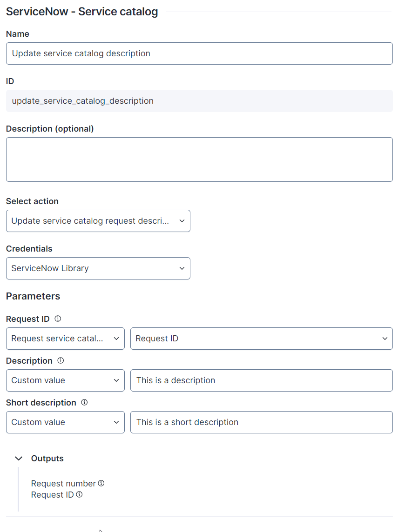Open the Description Custom value dropdown
This screenshot has width=398, height=532.
65,380
